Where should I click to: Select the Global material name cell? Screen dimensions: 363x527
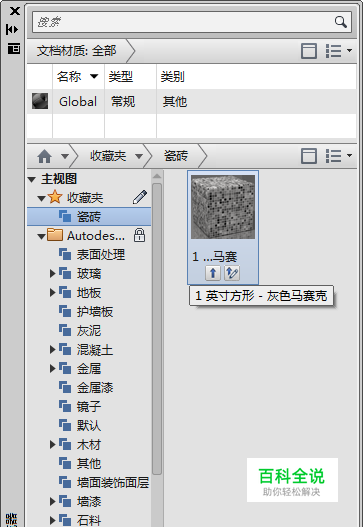tap(78, 102)
